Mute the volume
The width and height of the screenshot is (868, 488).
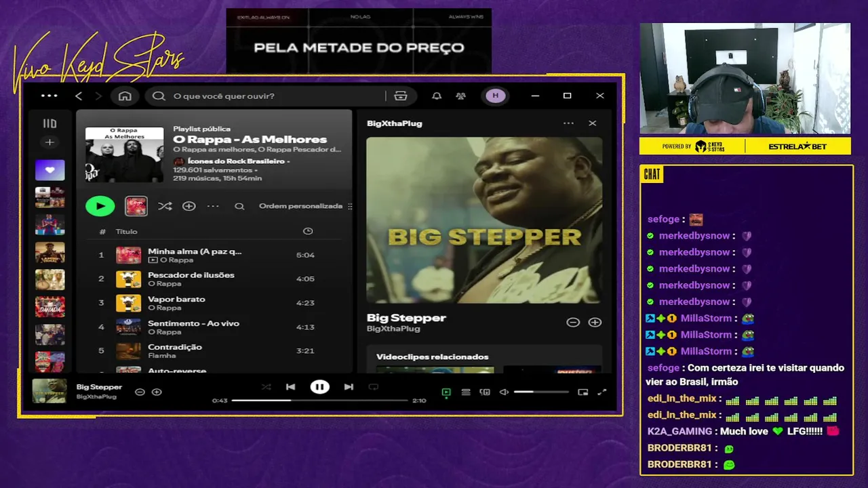click(504, 392)
